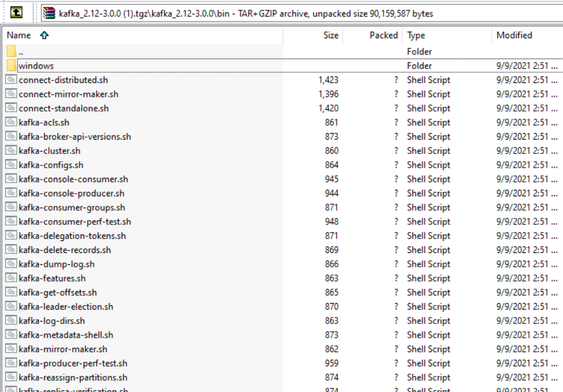Click the file name 'kafka-acls.sh'
563x392 pixels.
click(44, 122)
